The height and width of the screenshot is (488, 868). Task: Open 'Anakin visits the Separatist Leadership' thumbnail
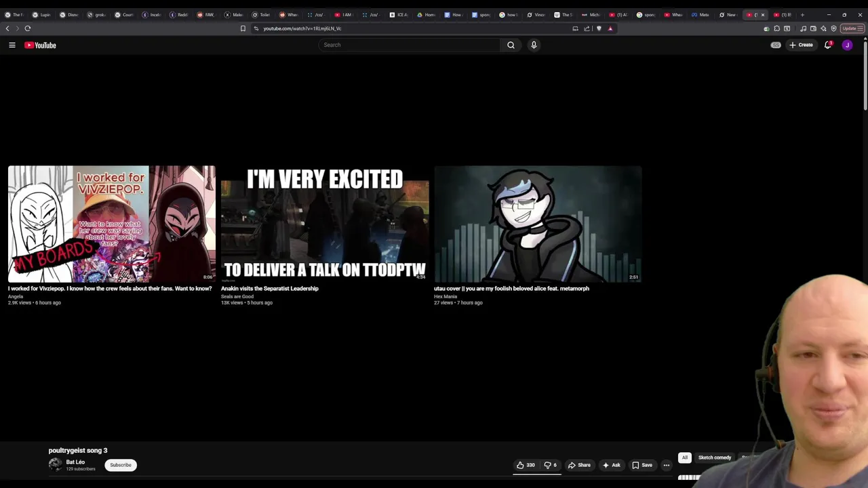[x=325, y=224]
